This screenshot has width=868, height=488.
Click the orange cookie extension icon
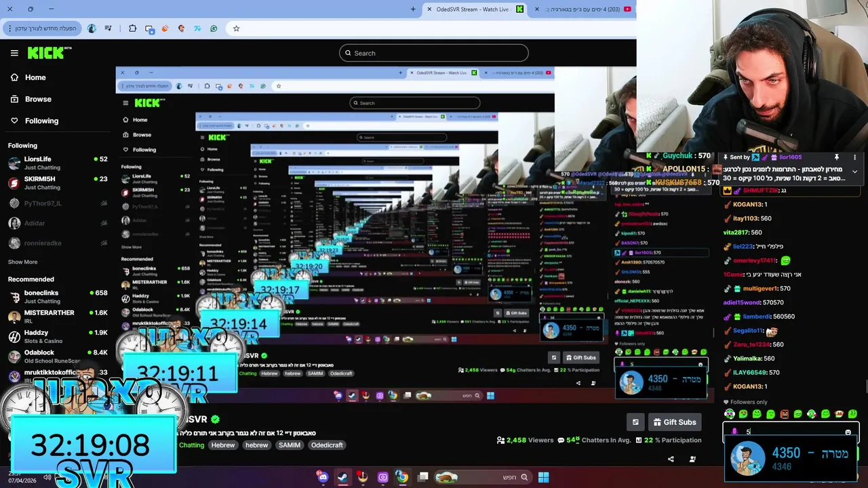(165, 28)
